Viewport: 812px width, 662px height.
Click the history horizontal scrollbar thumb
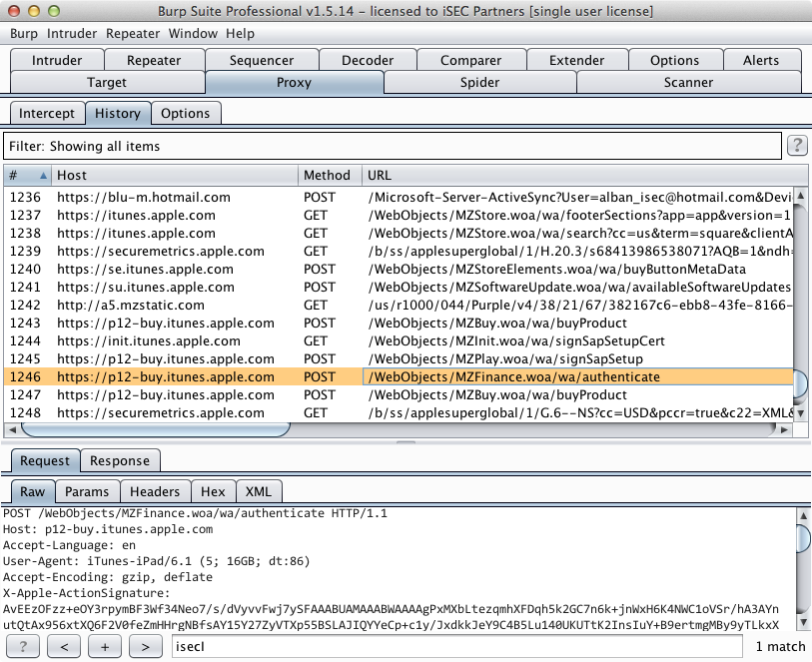pos(156,429)
